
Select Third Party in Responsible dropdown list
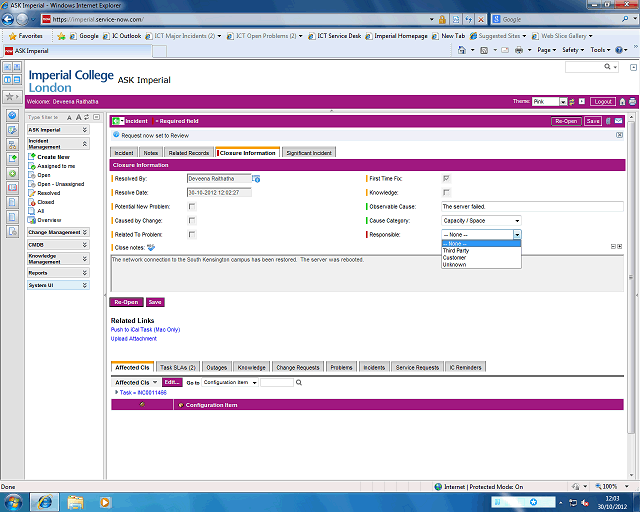click(456, 250)
